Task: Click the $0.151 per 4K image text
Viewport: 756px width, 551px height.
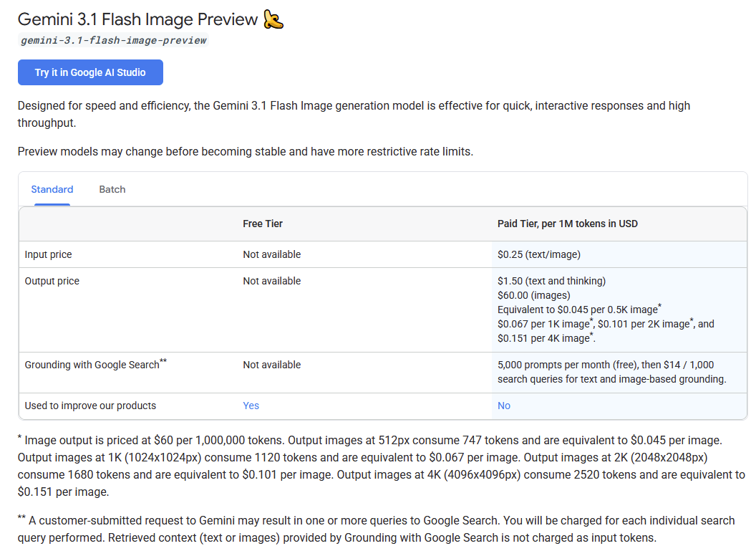Action: 546,338
